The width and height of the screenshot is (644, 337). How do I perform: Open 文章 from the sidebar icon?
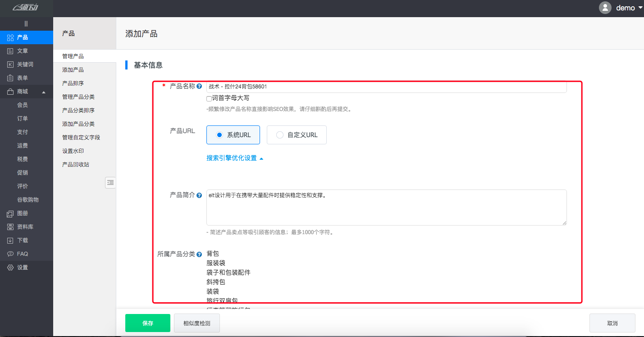tap(10, 51)
